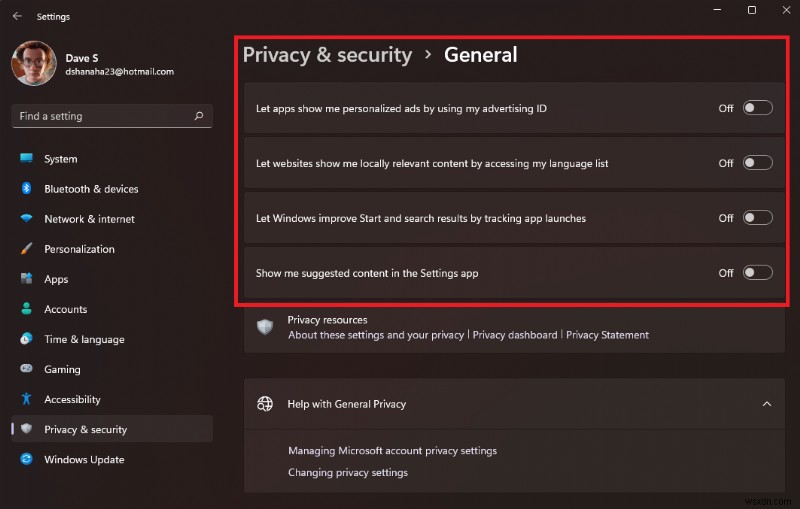
Task: Click the Windows Update label
Action: coord(84,460)
